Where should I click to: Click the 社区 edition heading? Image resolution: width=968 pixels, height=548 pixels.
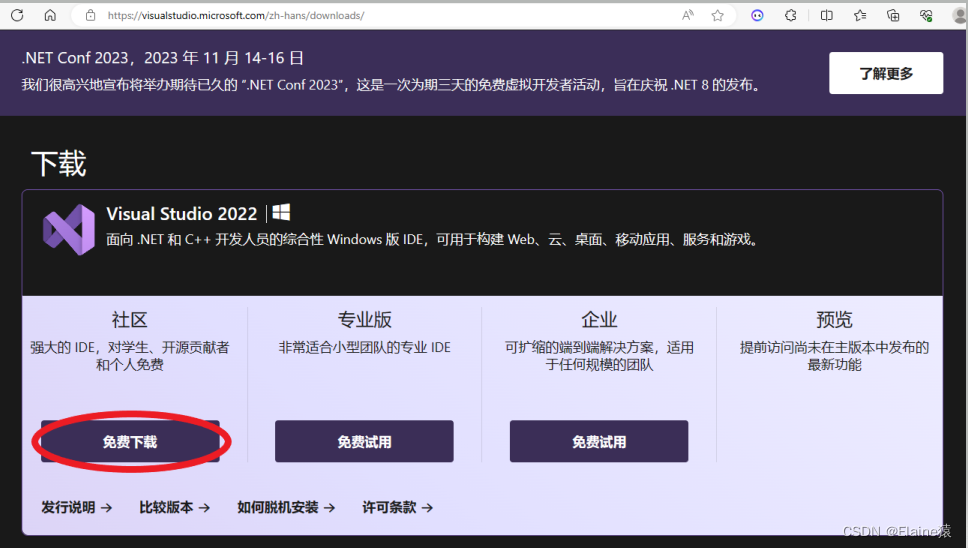pyautogui.click(x=130, y=320)
